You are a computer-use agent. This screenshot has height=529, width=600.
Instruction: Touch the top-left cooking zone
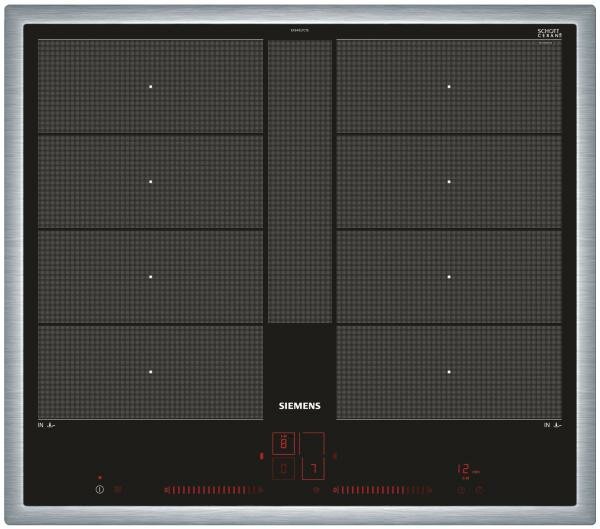click(150, 87)
